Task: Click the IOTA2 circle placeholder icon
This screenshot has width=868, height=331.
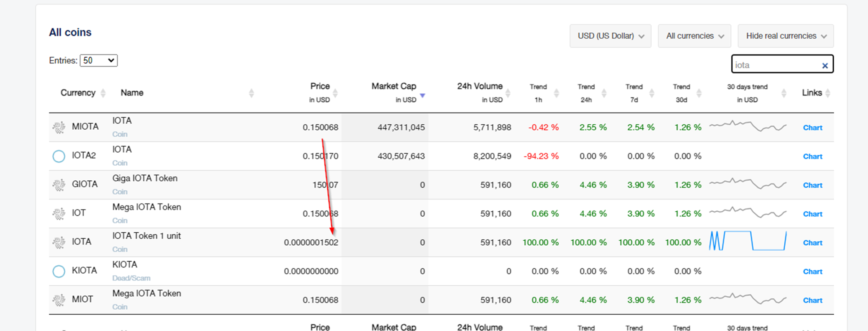Action: (59, 156)
